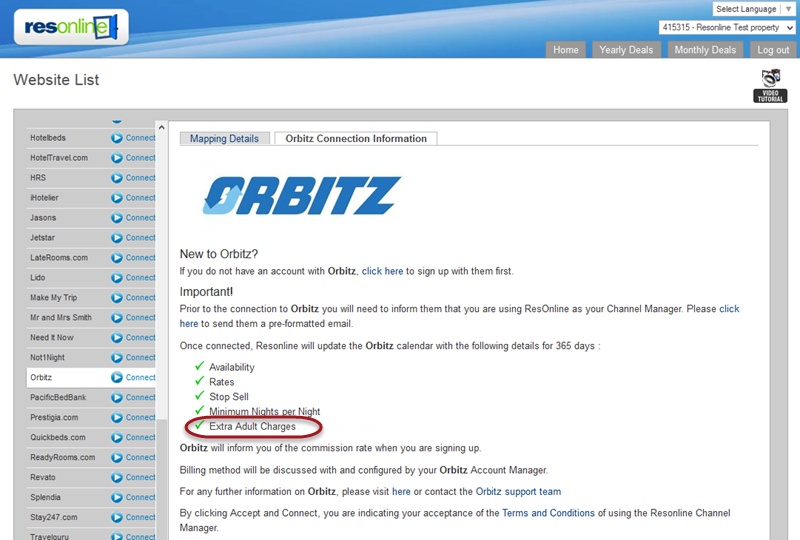Select ReadyRooms.com in the website list
Viewport: 800px width, 540px height.
tap(62, 457)
